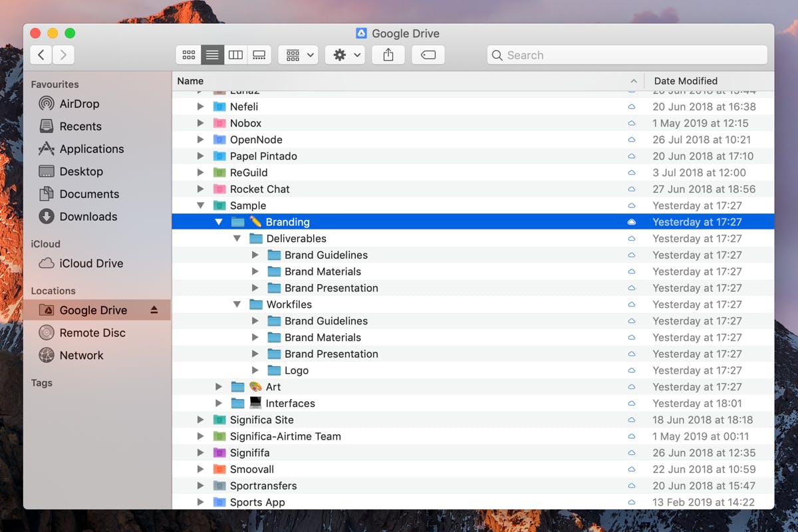Image resolution: width=798 pixels, height=532 pixels.
Task: Expand the OpenNode folder
Action: tap(201, 140)
